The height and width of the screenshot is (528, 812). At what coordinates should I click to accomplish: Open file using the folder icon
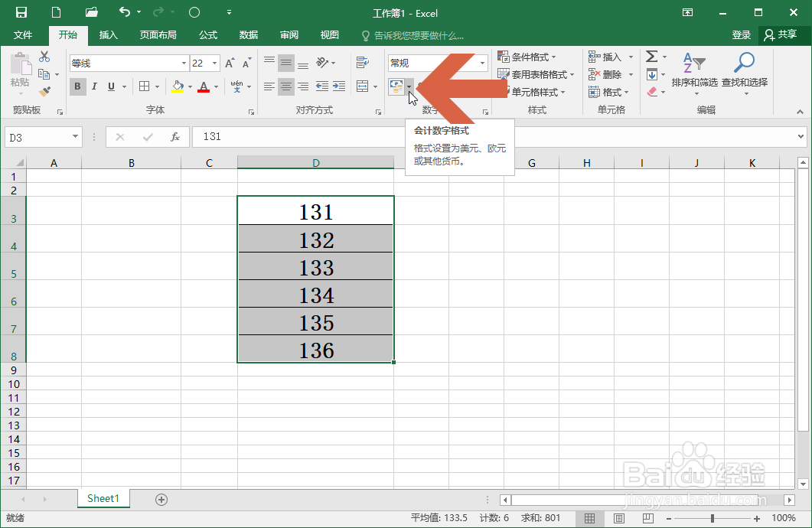[x=92, y=12]
